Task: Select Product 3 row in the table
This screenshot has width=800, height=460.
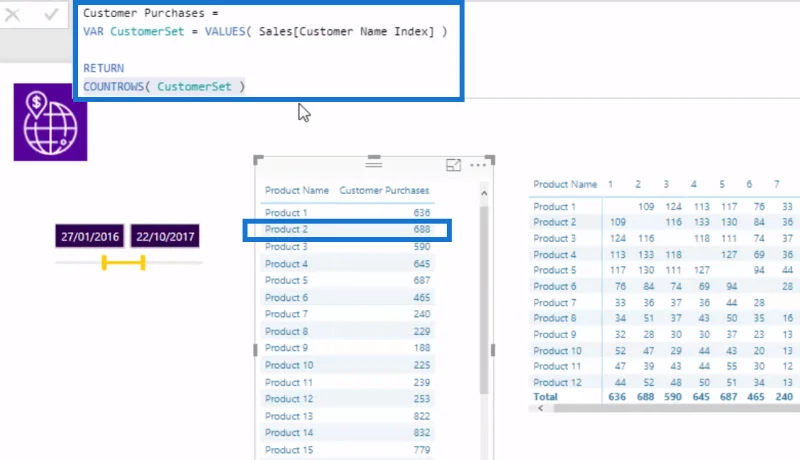Action: pos(347,247)
